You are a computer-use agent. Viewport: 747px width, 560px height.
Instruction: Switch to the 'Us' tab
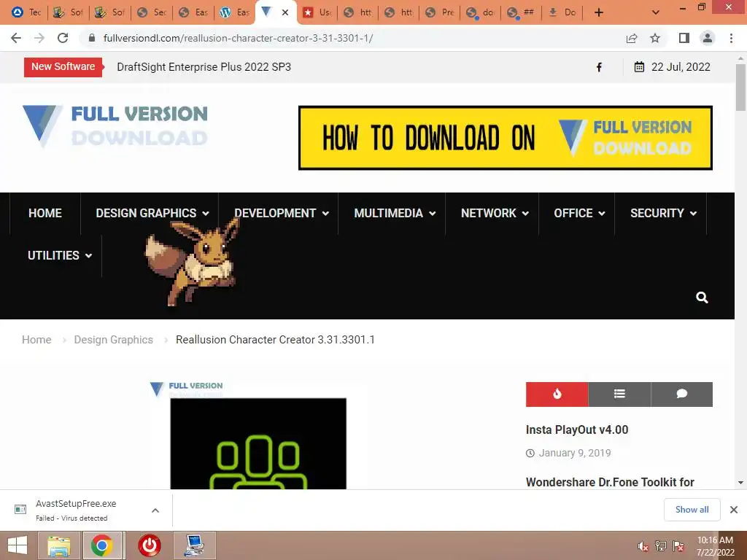(x=317, y=12)
